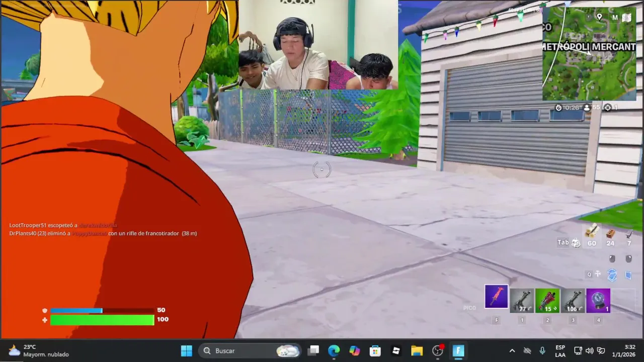Select the purple crystal ball item slot

pyautogui.click(x=598, y=301)
